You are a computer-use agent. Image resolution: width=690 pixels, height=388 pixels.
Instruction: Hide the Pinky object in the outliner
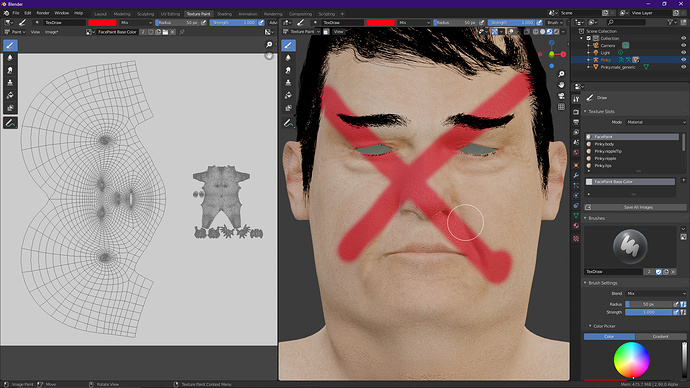click(x=683, y=59)
